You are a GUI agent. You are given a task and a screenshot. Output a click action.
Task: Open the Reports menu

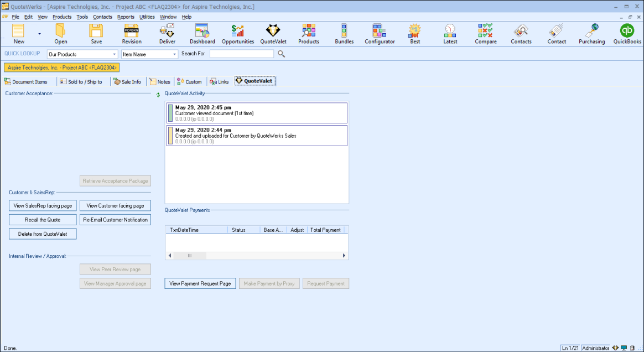[x=126, y=17]
